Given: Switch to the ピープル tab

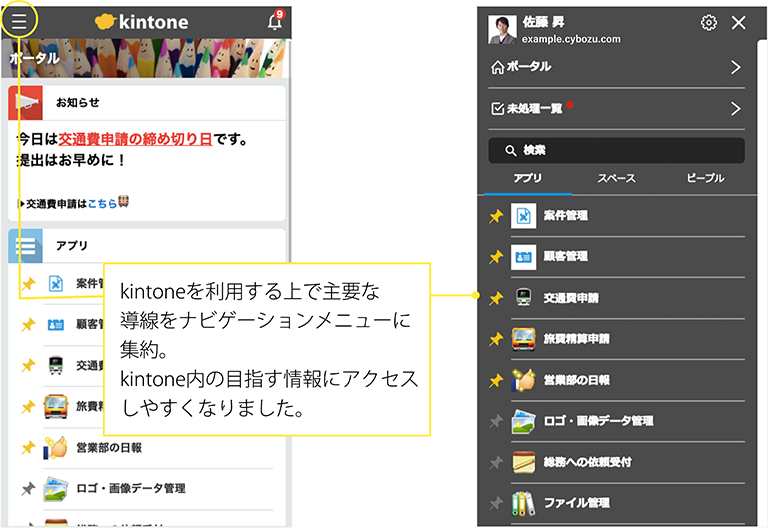Looking at the screenshot, I should tap(705, 178).
